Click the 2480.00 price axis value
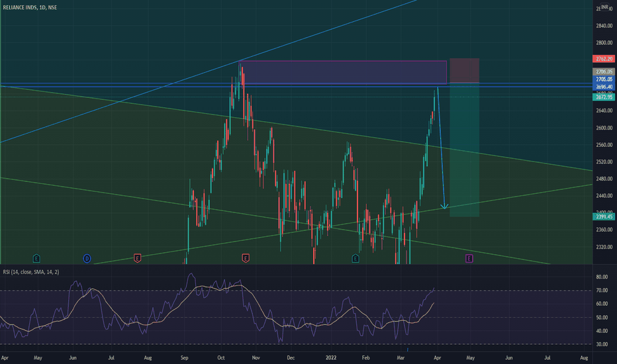Screen dimensions: 617x364 point(604,179)
